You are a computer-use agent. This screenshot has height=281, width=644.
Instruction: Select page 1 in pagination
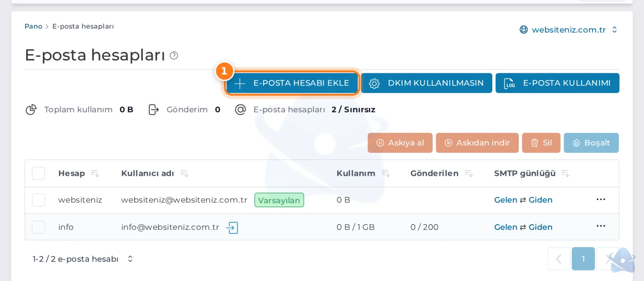tap(583, 259)
